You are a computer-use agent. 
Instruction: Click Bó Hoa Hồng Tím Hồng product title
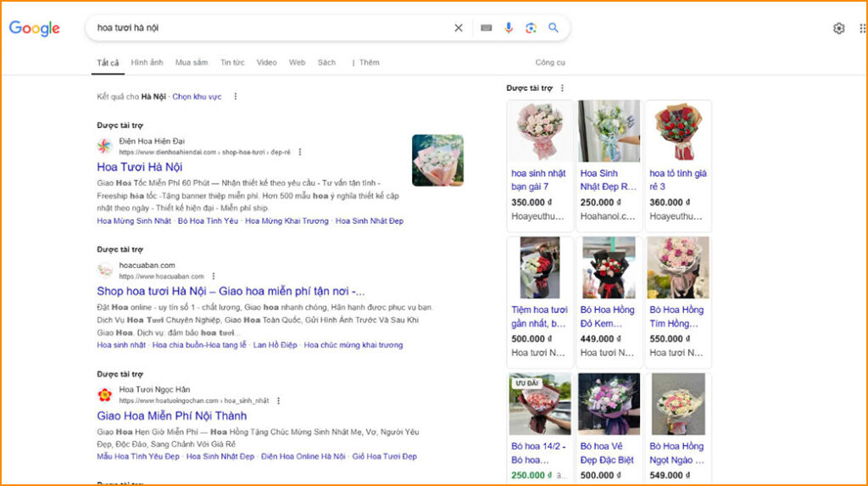click(676, 316)
